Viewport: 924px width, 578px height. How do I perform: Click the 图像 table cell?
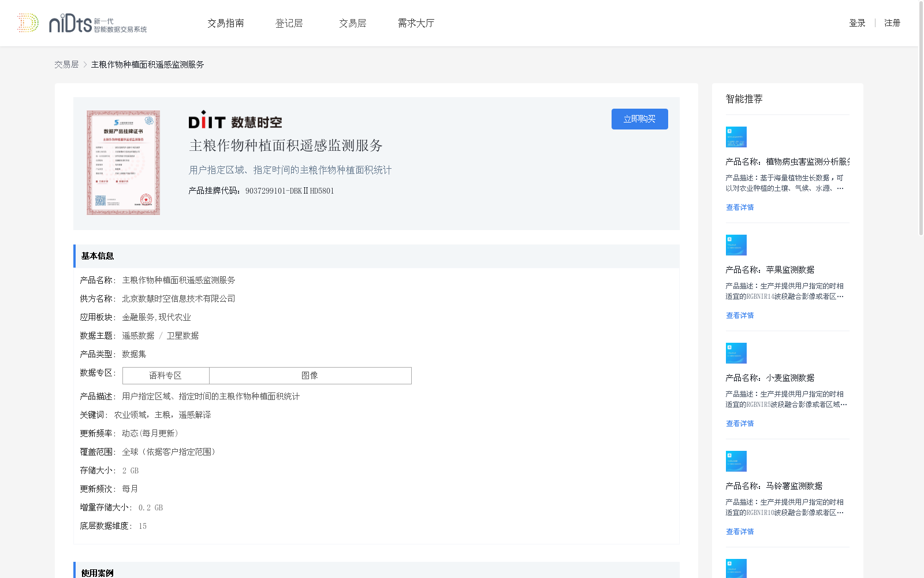310,376
